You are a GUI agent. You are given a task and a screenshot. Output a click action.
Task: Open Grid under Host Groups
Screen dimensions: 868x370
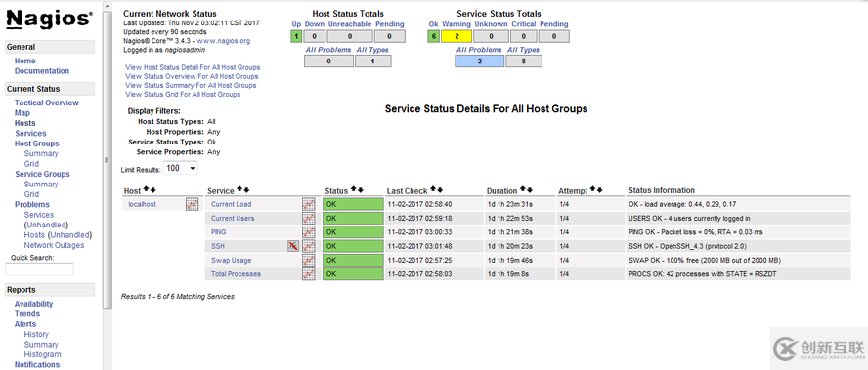coord(31,164)
